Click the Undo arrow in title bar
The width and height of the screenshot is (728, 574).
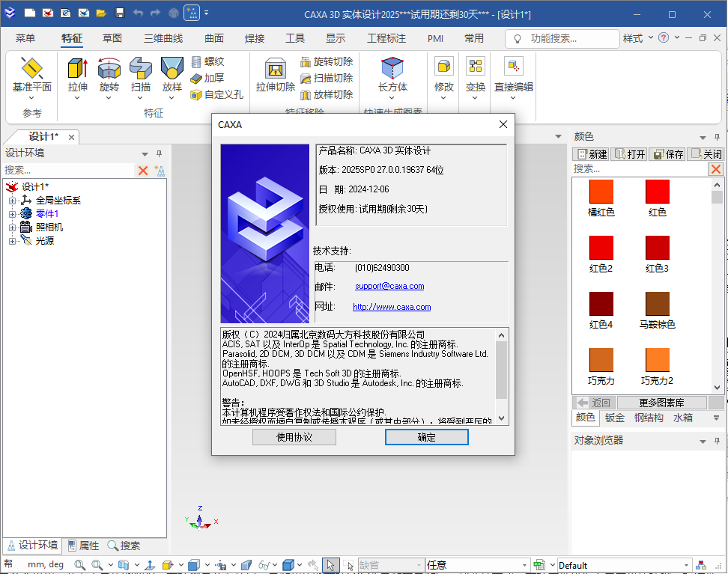138,13
